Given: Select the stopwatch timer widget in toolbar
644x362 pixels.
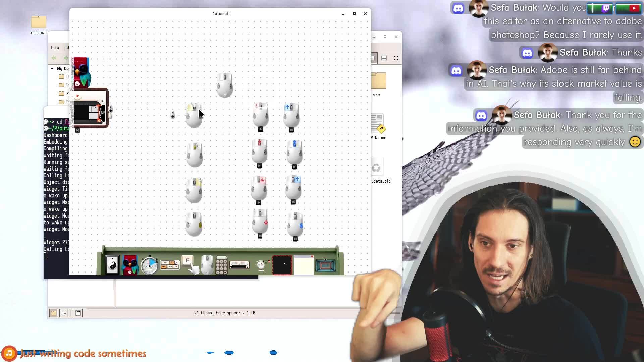Looking at the screenshot, I should tap(149, 265).
